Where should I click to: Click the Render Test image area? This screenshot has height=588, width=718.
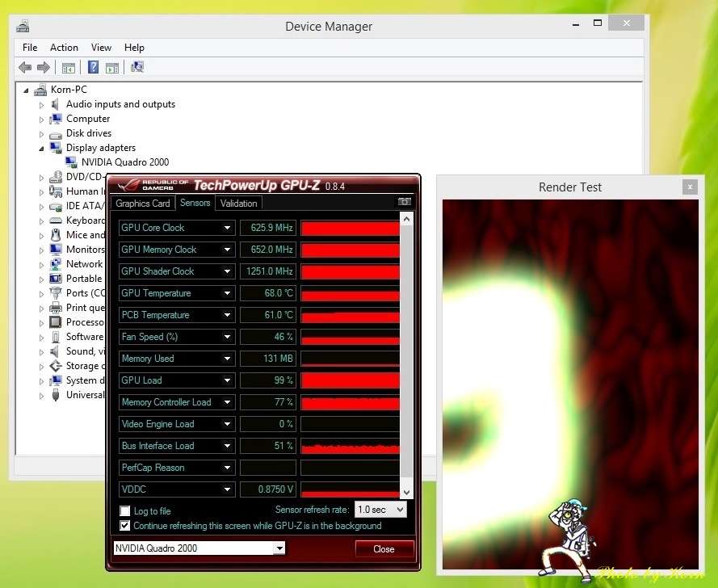570,384
